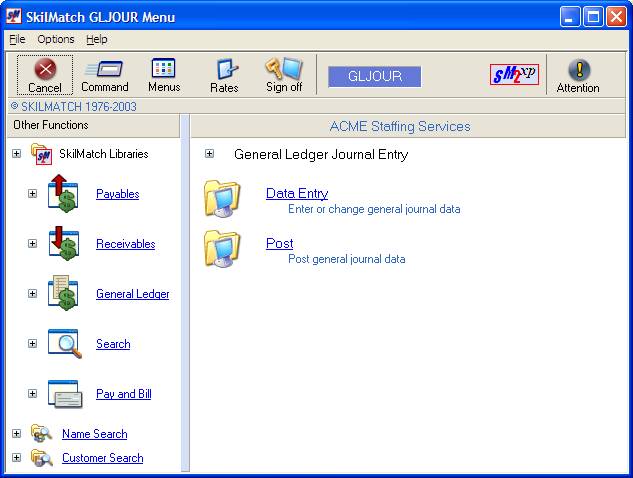
Task: Click the Rates toolbar icon
Action: point(226,69)
